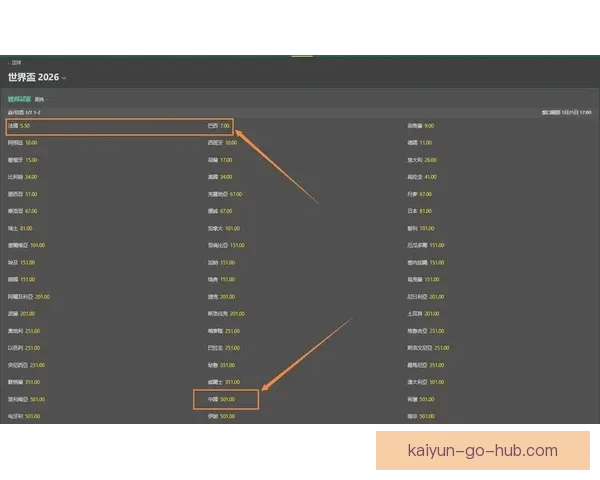Select the green highlighted outright winner tab
The width and height of the screenshot is (600, 480).
click(19, 99)
